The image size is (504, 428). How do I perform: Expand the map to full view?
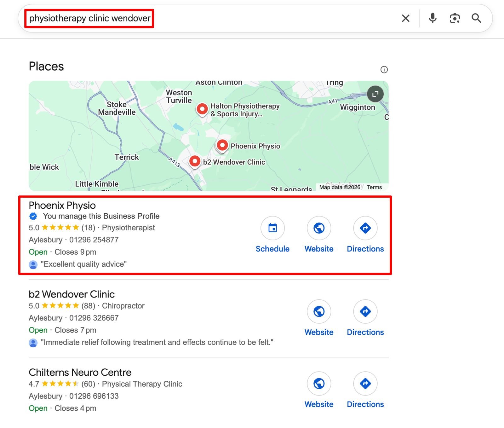[x=375, y=94]
